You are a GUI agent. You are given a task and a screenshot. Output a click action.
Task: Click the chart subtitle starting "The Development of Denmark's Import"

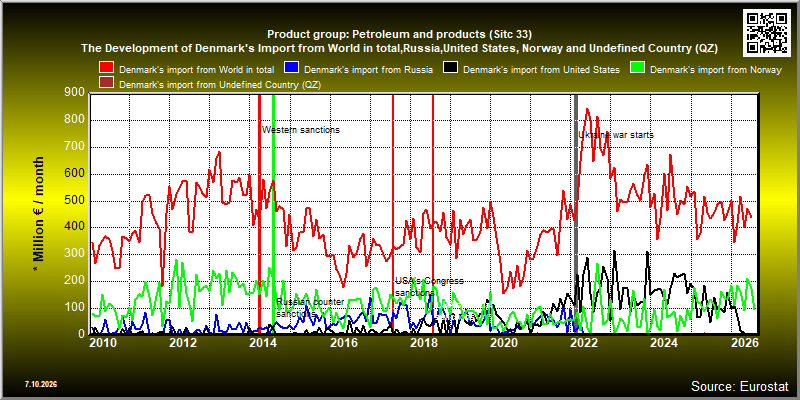click(399, 48)
